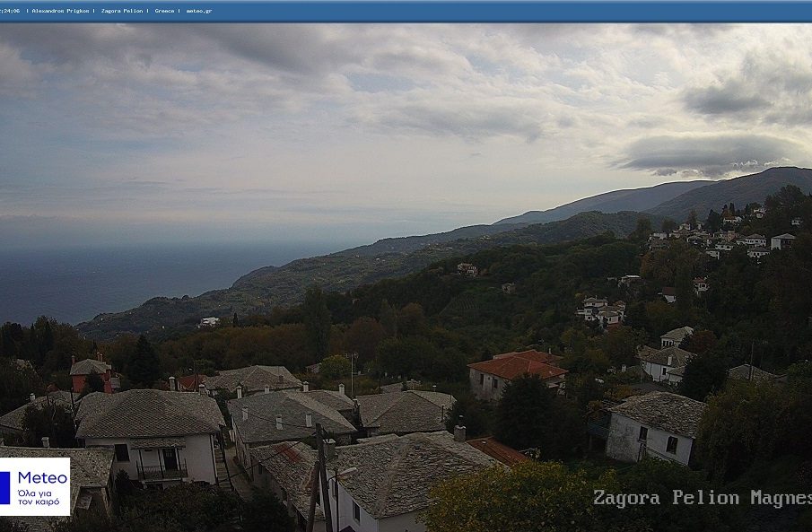Click the distant mountain ridge on the horizon
This screenshot has width=812, height=532.
coord(628,197)
